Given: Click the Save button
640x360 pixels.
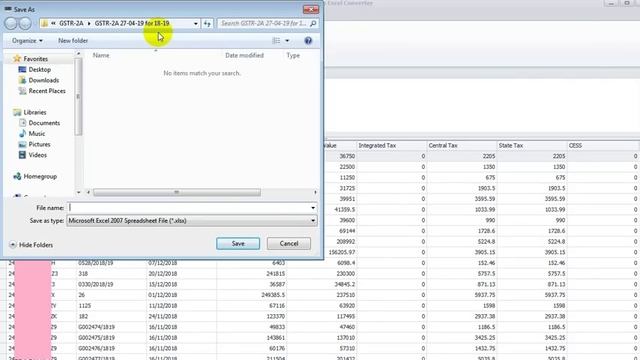Looking at the screenshot, I should pos(238,243).
